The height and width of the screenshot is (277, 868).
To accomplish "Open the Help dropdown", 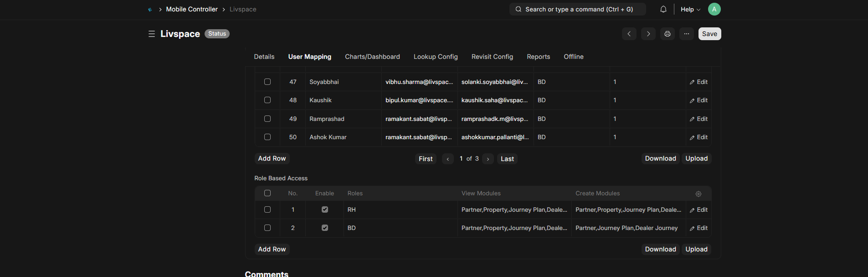I will tap(690, 9).
